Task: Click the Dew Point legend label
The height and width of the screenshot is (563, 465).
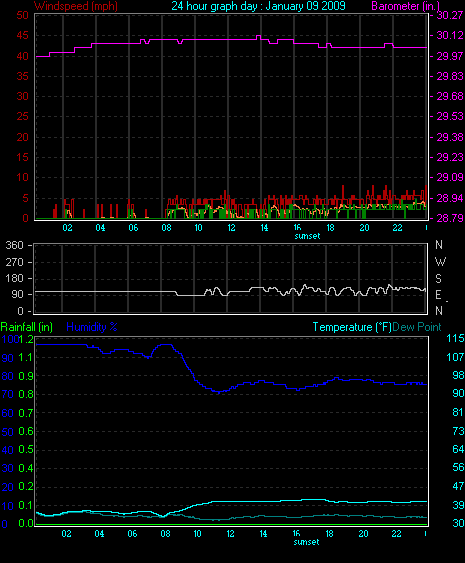Action: [x=417, y=327]
